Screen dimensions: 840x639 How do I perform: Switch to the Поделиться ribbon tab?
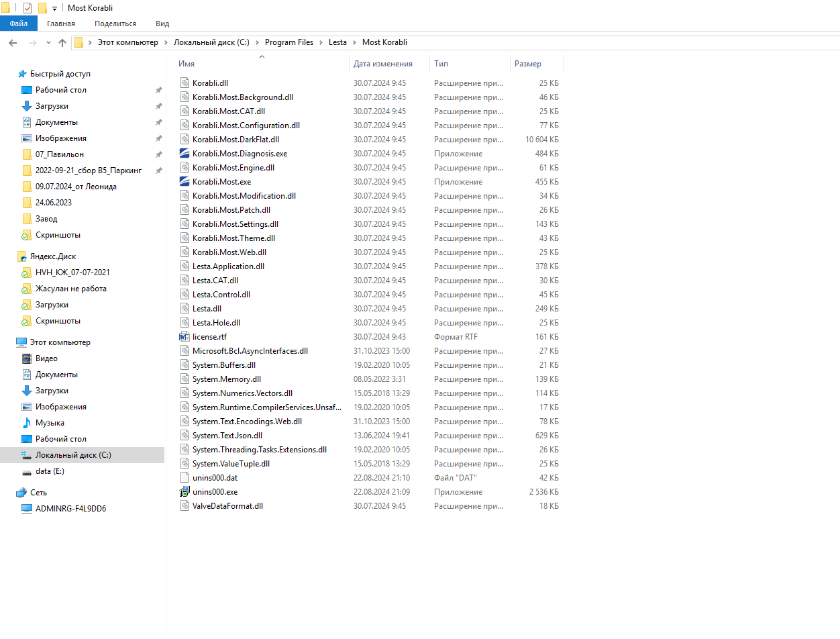[115, 23]
